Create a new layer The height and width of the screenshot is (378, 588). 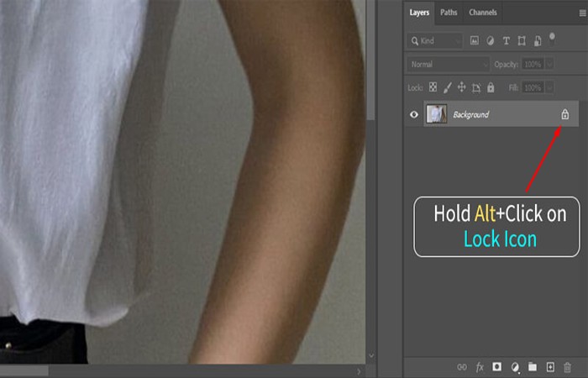point(550,367)
